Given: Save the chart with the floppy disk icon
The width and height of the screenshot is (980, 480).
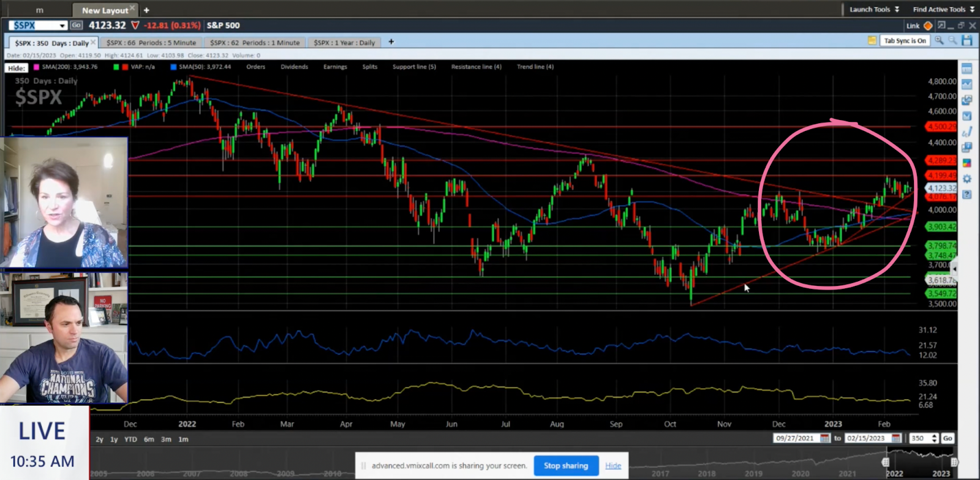Looking at the screenshot, I should pyautogui.click(x=967, y=40).
